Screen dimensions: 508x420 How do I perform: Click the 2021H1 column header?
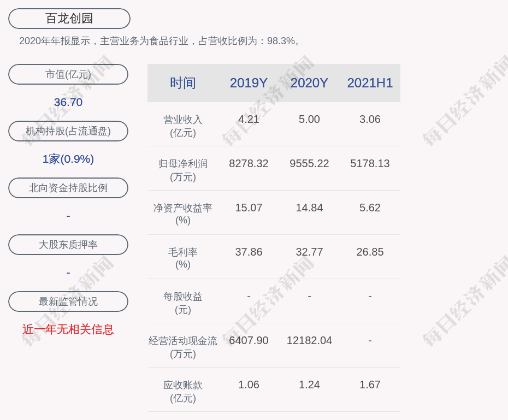tap(370, 83)
